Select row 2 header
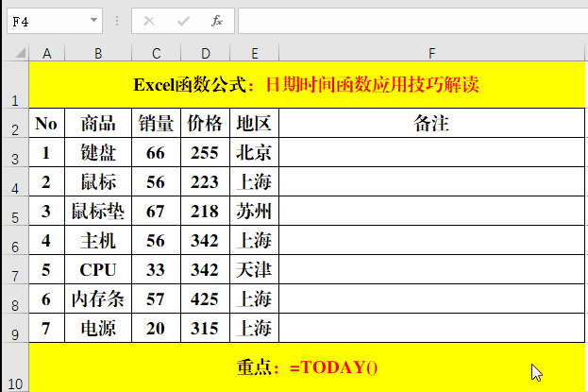Viewport: 588px width, 392px height. coord(15,123)
